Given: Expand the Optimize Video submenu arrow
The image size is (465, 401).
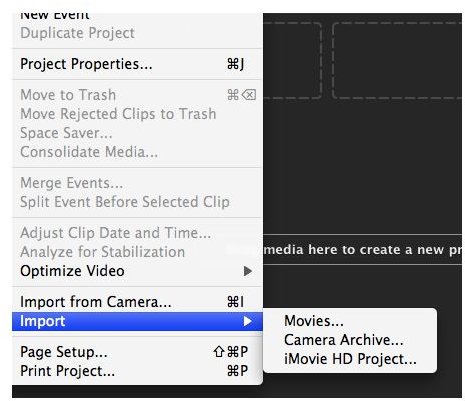Looking at the screenshot, I should click(x=247, y=271).
